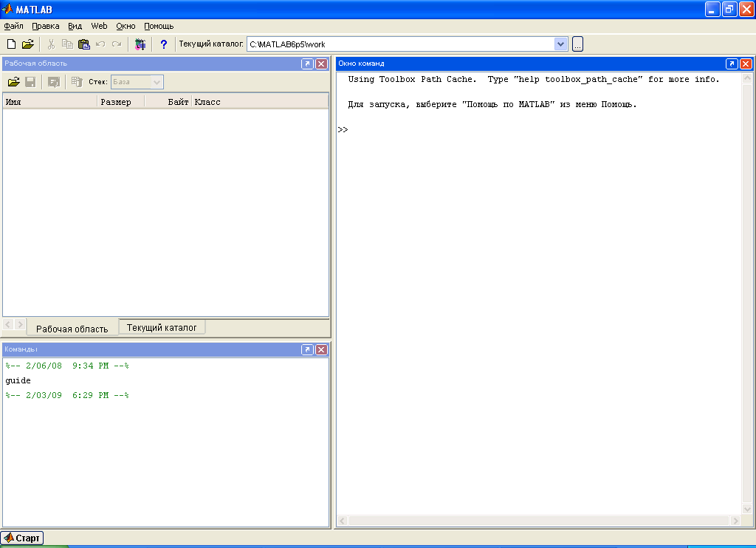Click the tab scroll left arrow
Screen dimensions: 756x548
(x=7, y=324)
